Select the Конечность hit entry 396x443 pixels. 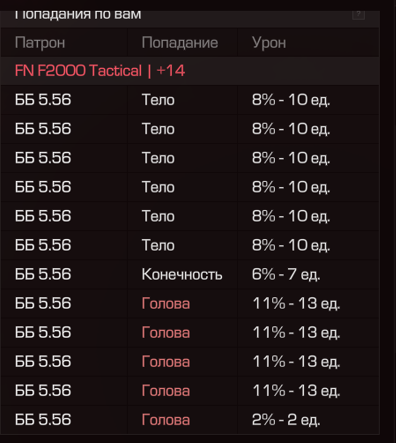182,274
